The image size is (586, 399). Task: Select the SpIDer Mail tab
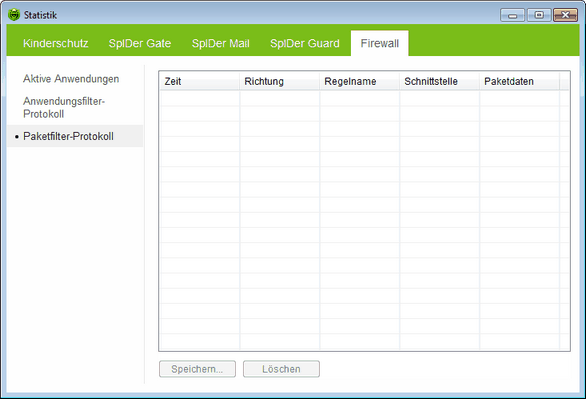(220, 43)
